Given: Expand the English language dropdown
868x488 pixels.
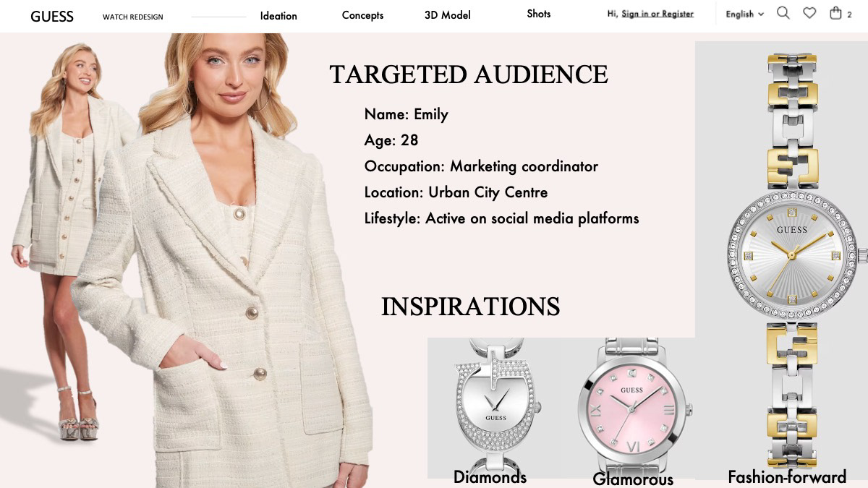Looking at the screenshot, I should tap(745, 14).
